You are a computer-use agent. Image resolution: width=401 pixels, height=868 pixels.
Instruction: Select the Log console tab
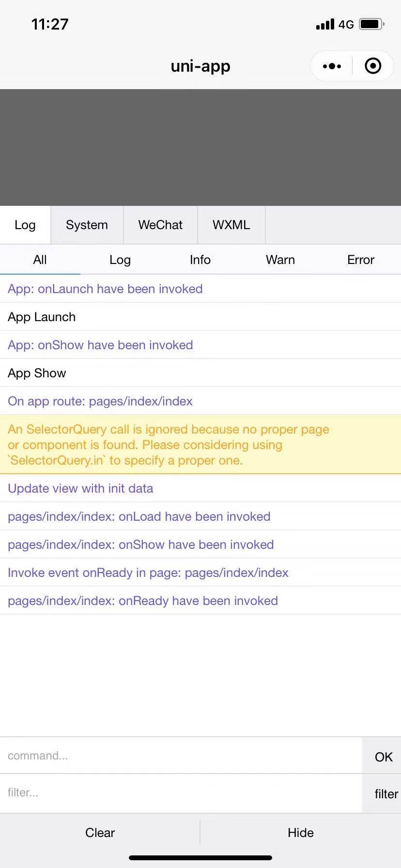[25, 225]
